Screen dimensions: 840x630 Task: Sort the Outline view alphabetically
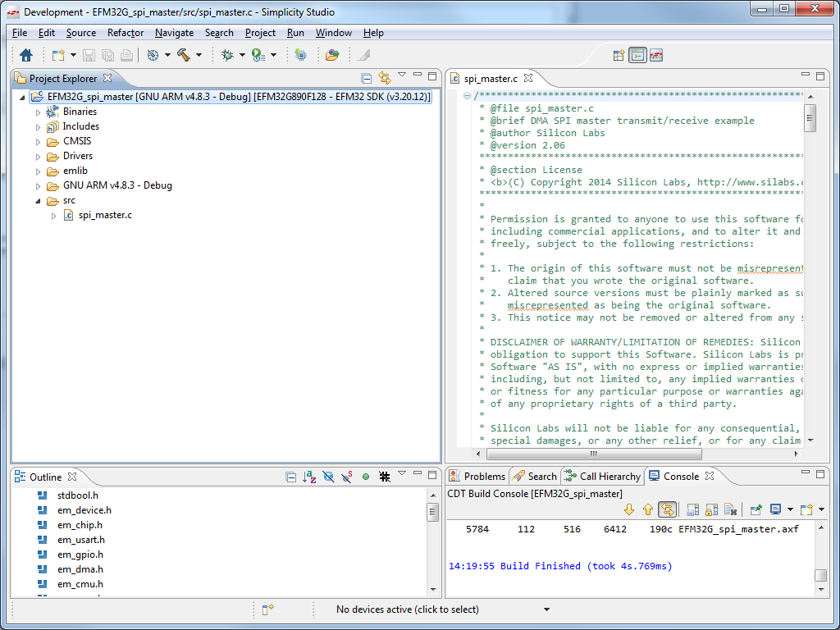click(x=308, y=477)
